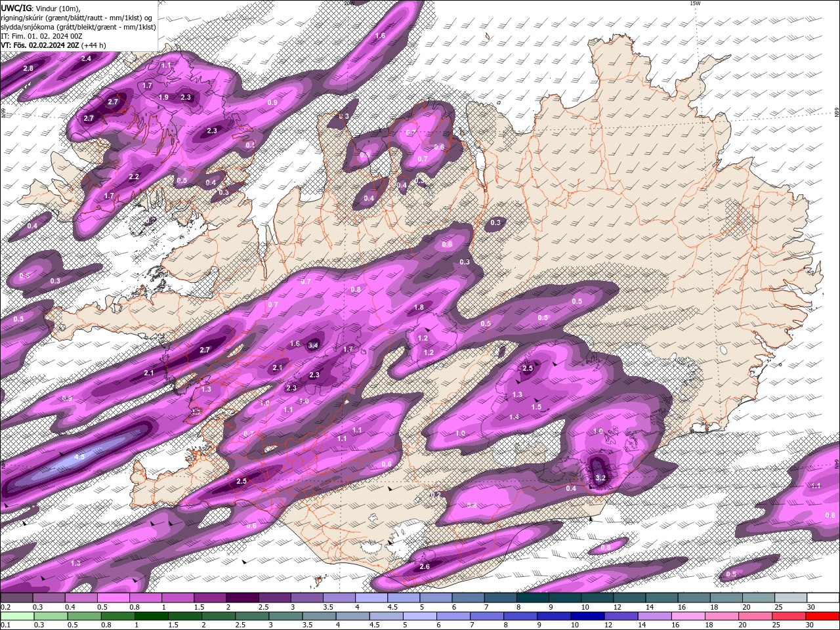The height and width of the screenshot is (630, 840).
Task: Click the 'rigning/skúrir' legend description line
Action: pyautogui.click(x=77, y=18)
